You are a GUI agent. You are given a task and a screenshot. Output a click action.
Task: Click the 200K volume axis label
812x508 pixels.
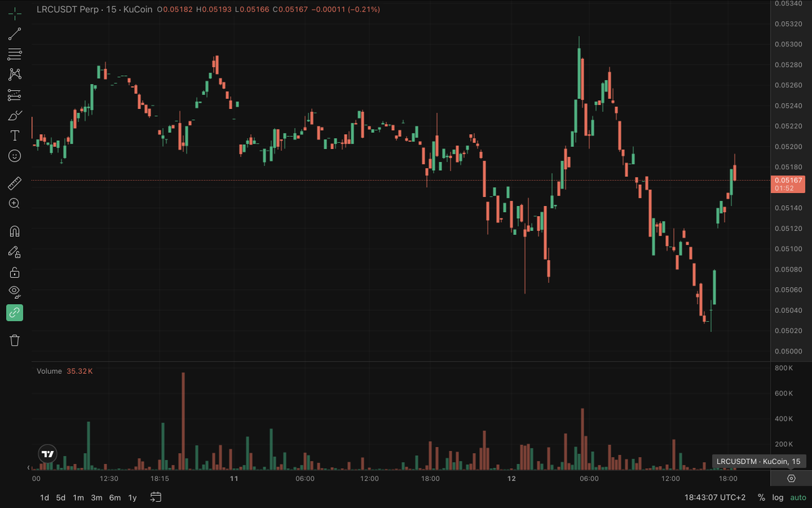point(784,444)
